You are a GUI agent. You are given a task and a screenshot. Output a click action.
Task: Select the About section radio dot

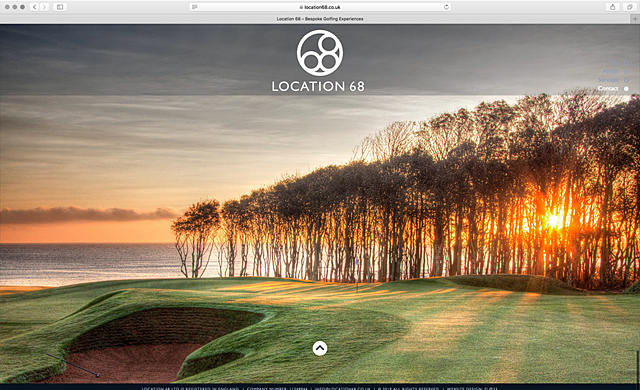[626, 71]
